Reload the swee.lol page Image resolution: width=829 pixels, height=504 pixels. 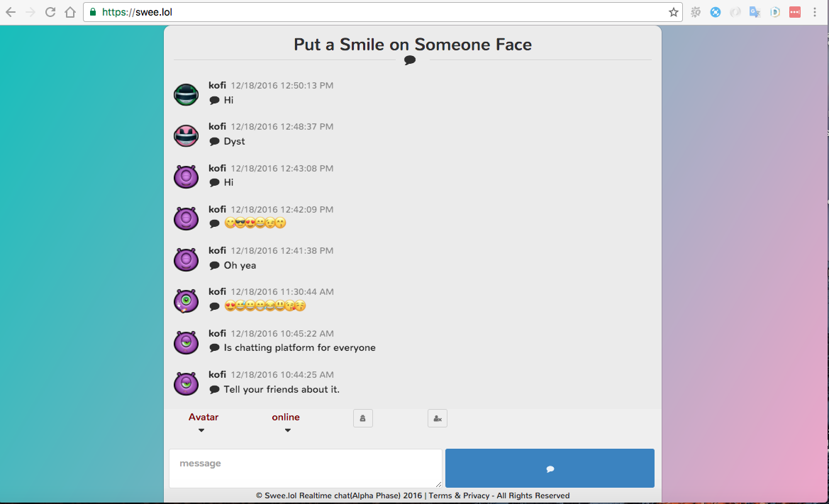coord(50,12)
